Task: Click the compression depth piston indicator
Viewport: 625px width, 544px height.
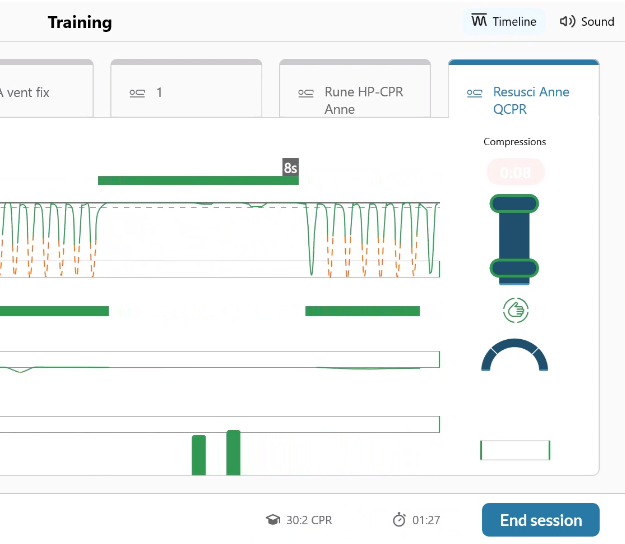Action: click(514, 236)
